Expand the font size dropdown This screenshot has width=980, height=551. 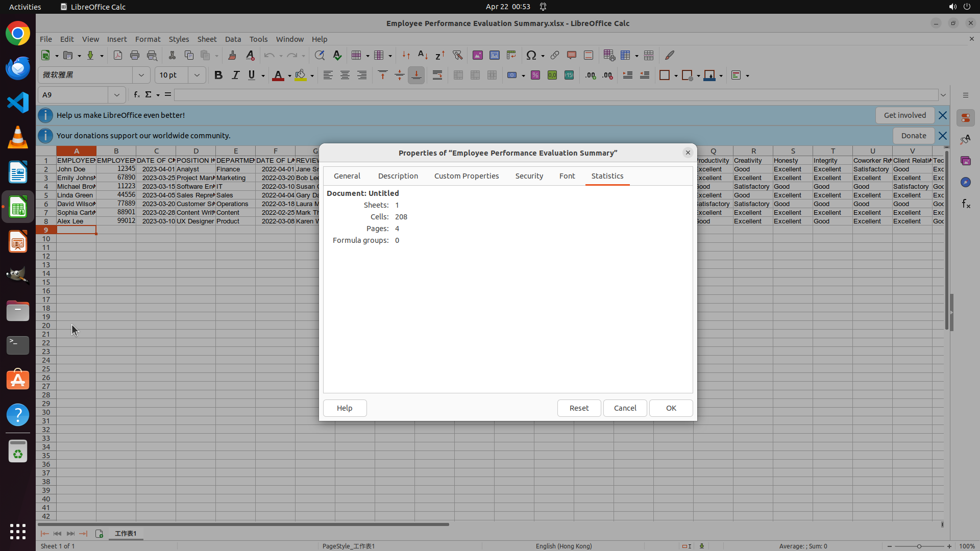[x=197, y=75]
